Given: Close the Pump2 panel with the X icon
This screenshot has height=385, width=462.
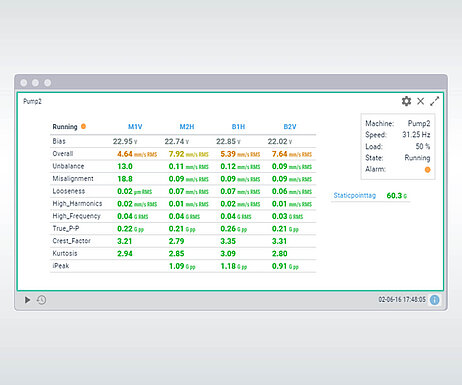Looking at the screenshot, I should pyautogui.click(x=421, y=101).
